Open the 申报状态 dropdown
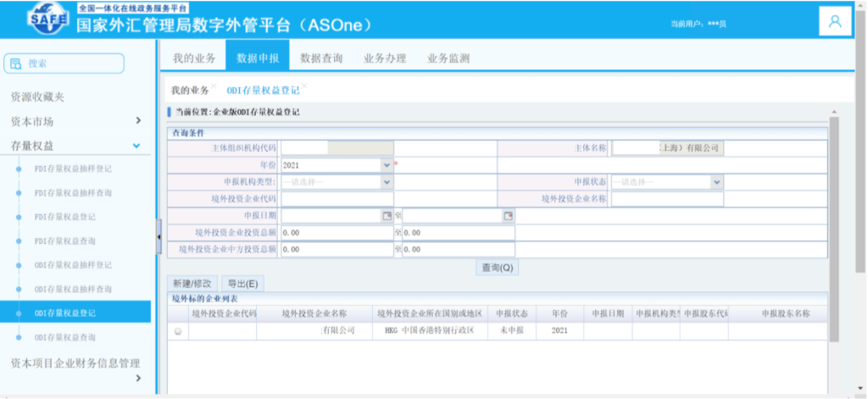The image size is (868, 399). (x=717, y=181)
